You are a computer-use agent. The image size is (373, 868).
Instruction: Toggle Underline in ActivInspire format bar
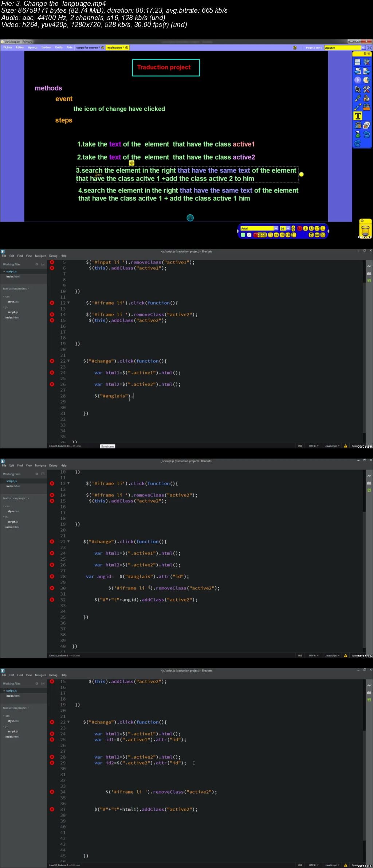(311, 229)
